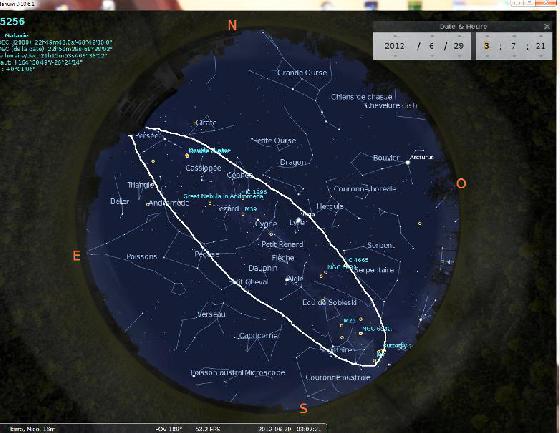Click the Dragon constellation label
The height and width of the screenshot is (433, 560).
tap(293, 163)
